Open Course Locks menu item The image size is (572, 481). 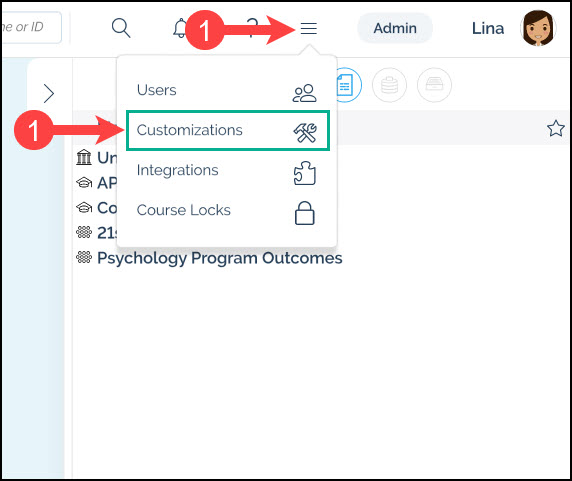pos(227,210)
